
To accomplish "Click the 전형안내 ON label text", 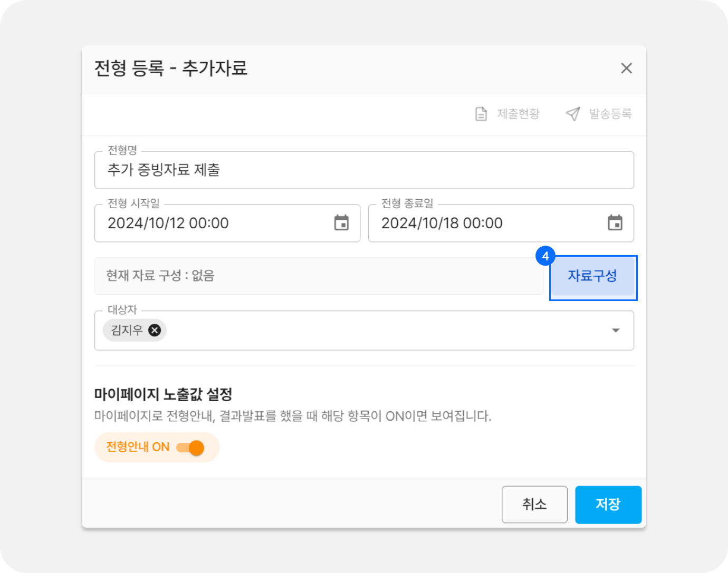I will (x=138, y=447).
